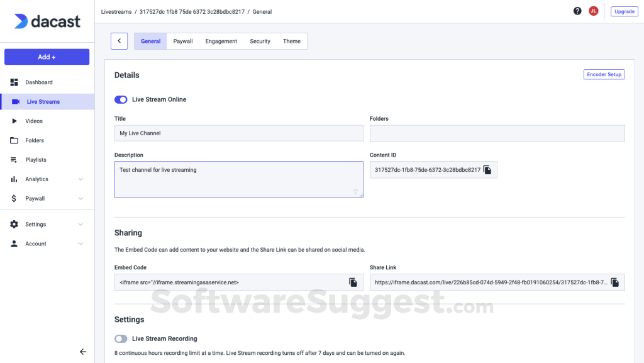644x363 pixels.
Task: Copy the Share Link URL
Action: pos(614,282)
